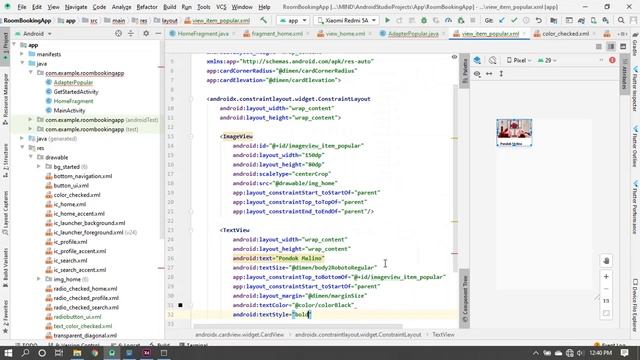640x360 pixels.
Task: Open Search Everywhere magnifier icon
Action: click(621, 20)
